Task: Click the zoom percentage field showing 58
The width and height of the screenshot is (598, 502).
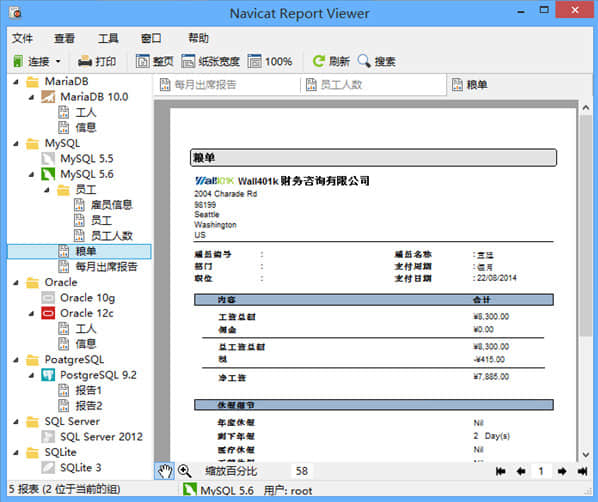Action: coord(302,471)
